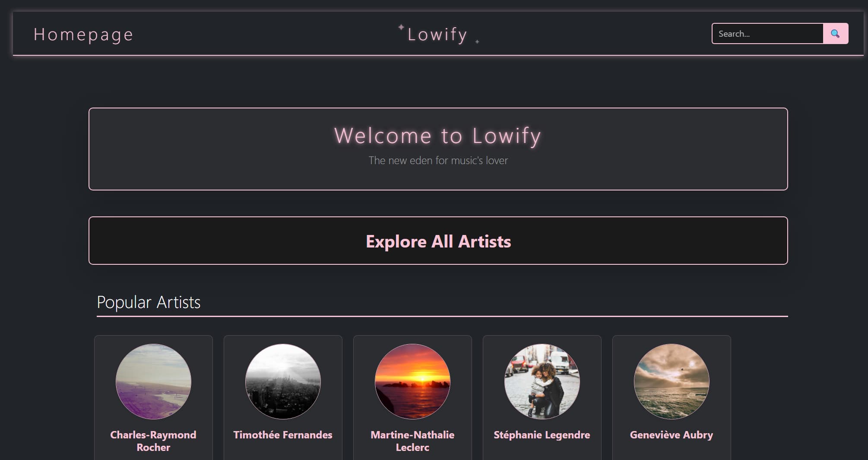The height and width of the screenshot is (460, 868).
Task: Open Charles-Raymond Rocher's artist portrait
Action: [x=153, y=381]
